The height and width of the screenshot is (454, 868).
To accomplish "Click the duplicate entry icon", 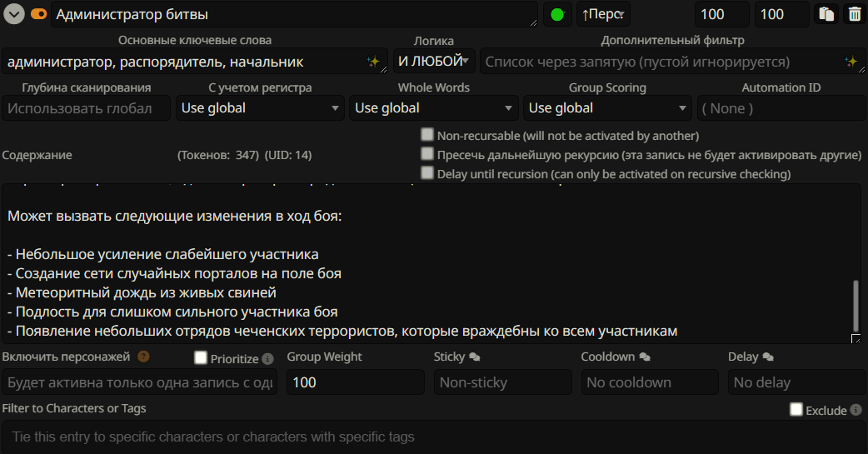I will (826, 14).
